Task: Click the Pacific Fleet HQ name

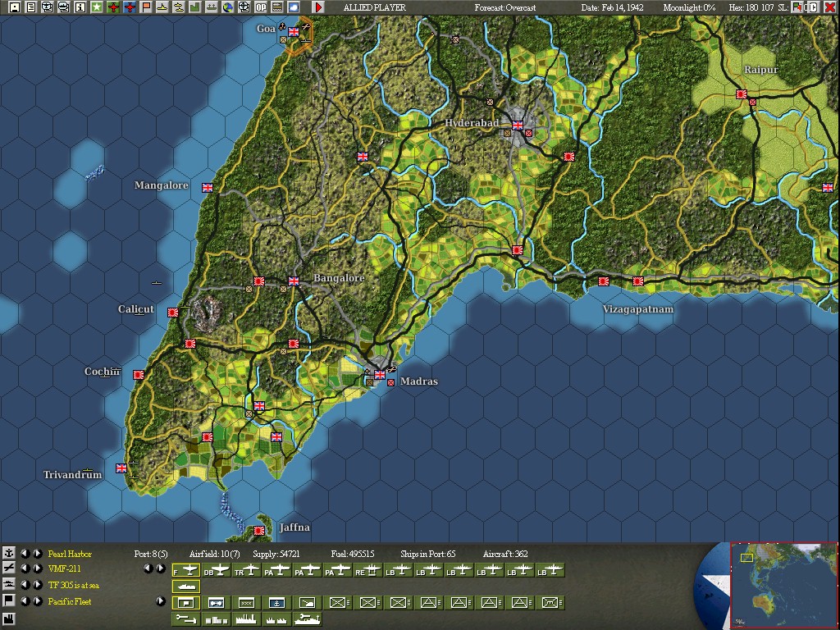Action: [70, 601]
